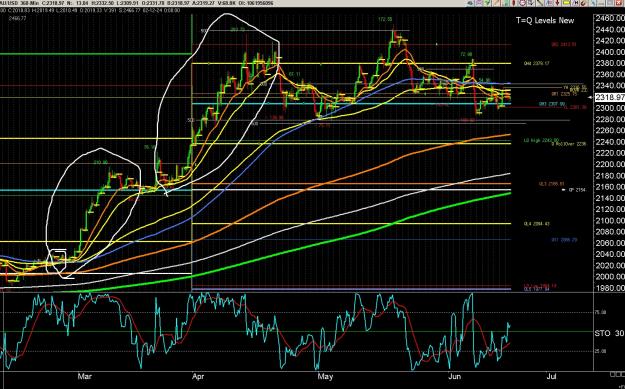625x389 pixels.
Task: Click the 2400.00 price axis label
Action: 609,52
